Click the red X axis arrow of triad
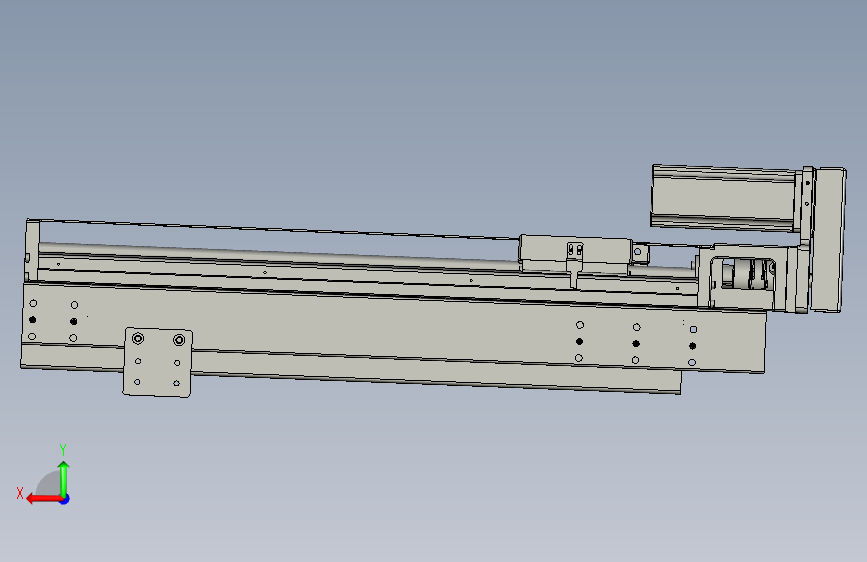The height and width of the screenshot is (562, 867). [x=43, y=499]
